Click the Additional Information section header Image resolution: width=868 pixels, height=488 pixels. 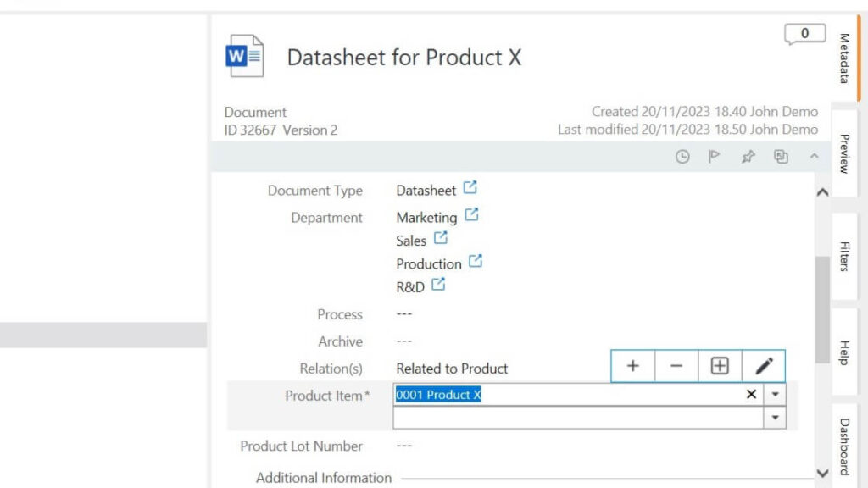click(x=324, y=478)
